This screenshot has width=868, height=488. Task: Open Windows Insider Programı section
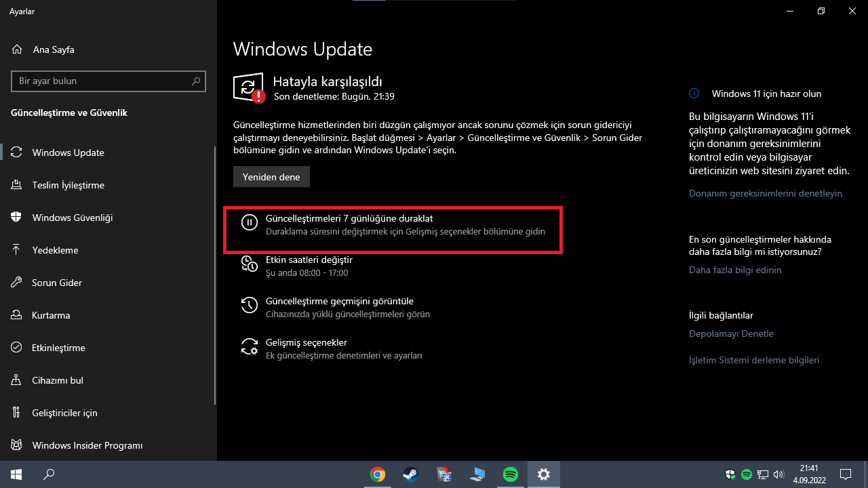108,445
